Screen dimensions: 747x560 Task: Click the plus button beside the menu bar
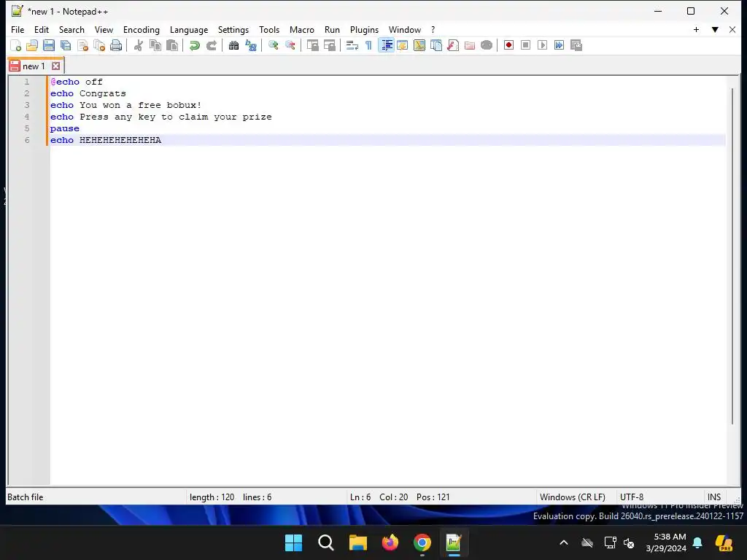coord(696,29)
